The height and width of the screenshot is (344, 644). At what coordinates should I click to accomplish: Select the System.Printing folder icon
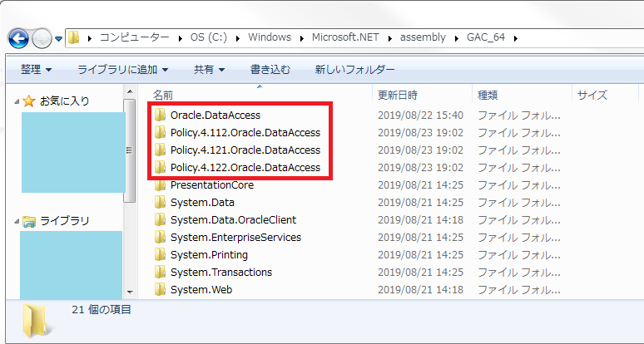(160, 255)
